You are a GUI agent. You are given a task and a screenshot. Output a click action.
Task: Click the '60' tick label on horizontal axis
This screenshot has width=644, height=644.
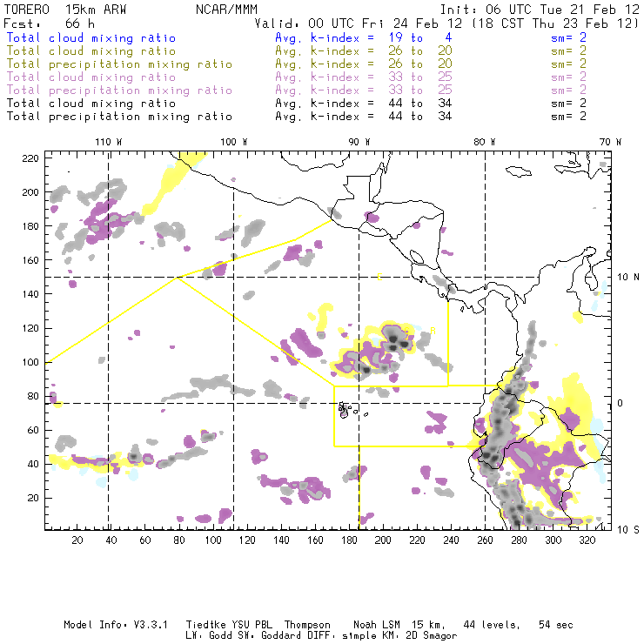[145, 540]
